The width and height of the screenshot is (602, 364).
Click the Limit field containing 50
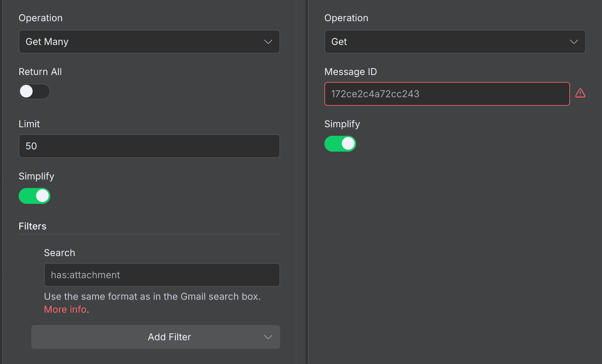click(x=149, y=146)
